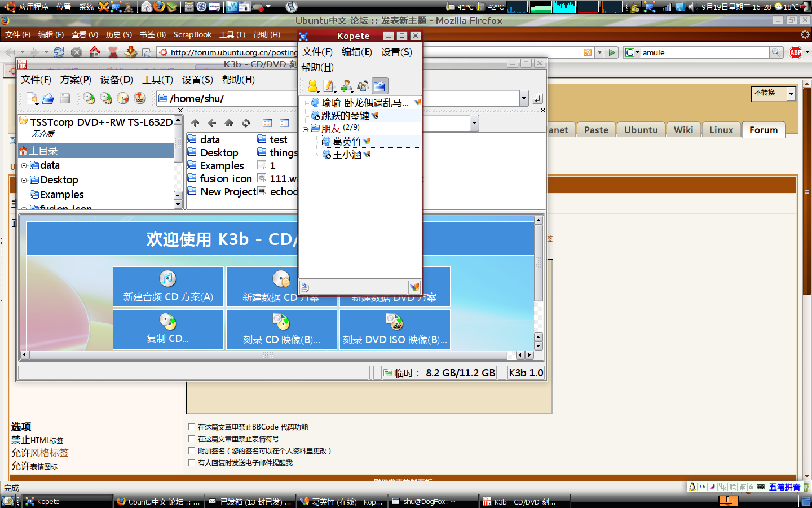Click K3b new project toolbar icon

(x=32, y=98)
